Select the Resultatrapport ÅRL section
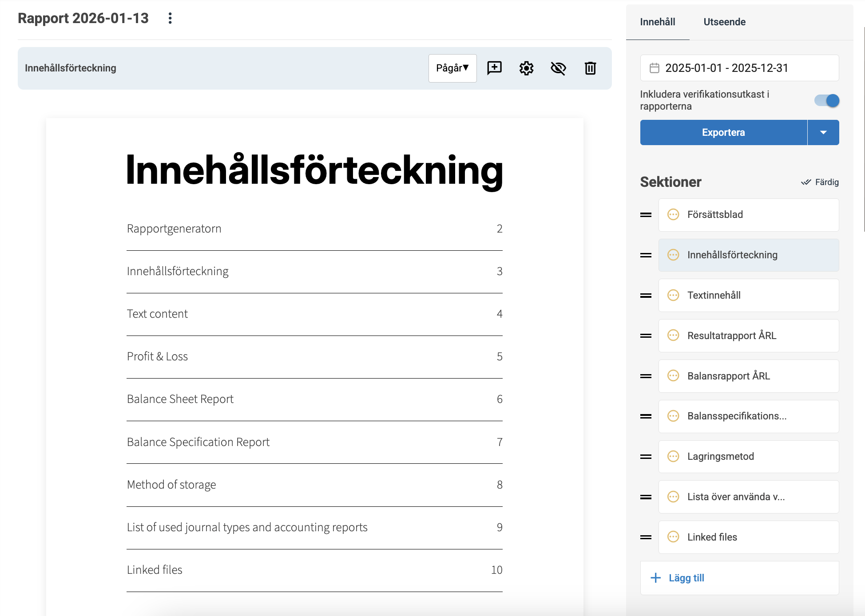This screenshot has width=865, height=616. point(749,336)
